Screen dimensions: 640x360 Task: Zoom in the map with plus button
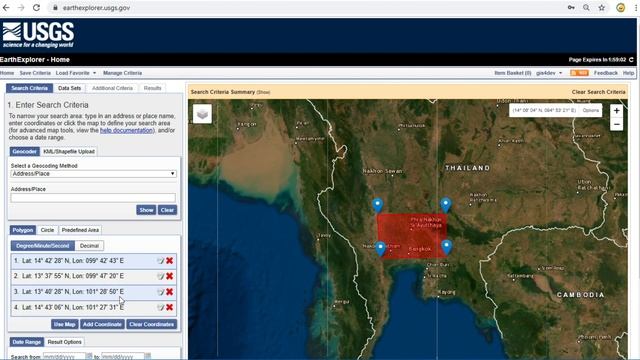pyautogui.click(x=616, y=111)
